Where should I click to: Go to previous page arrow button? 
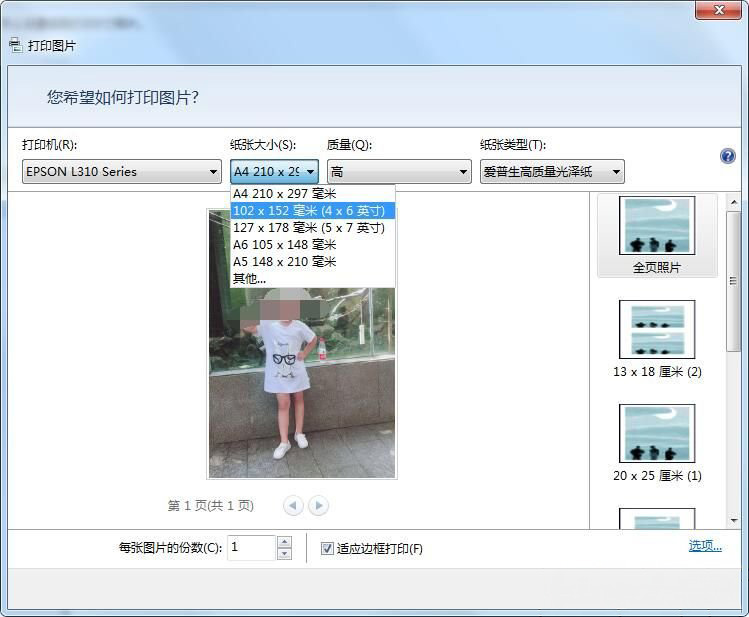point(293,505)
